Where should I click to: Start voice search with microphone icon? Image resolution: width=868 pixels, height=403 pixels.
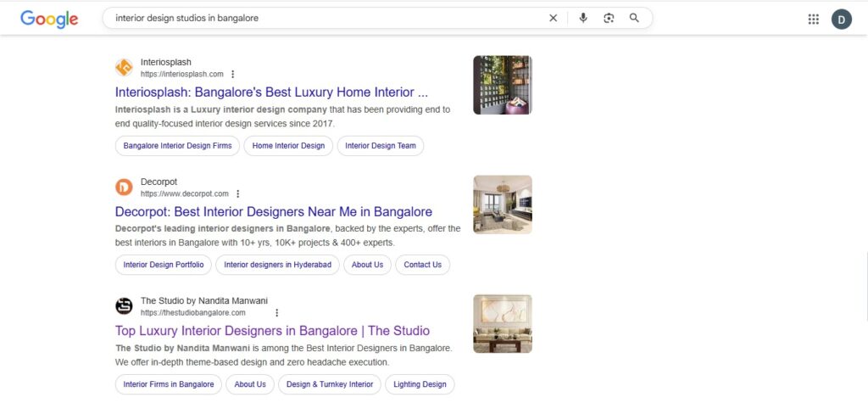[x=583, y=19]
